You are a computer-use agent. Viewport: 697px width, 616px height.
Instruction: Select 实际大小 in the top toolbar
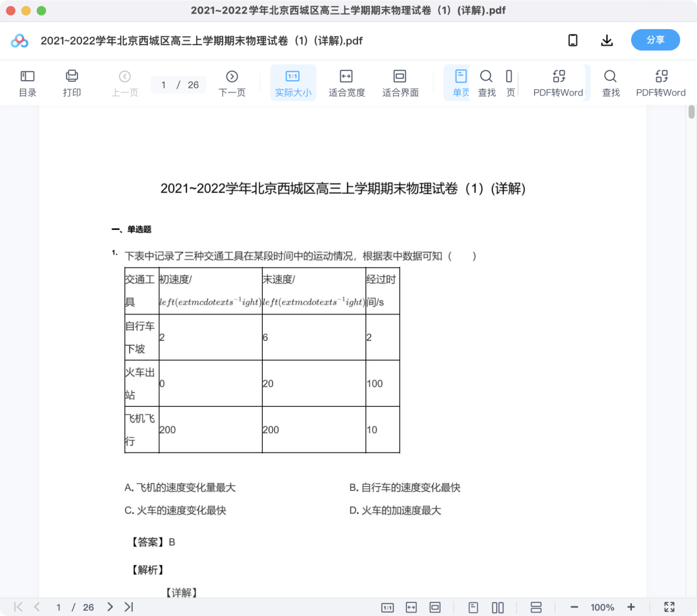click(293, 83)
